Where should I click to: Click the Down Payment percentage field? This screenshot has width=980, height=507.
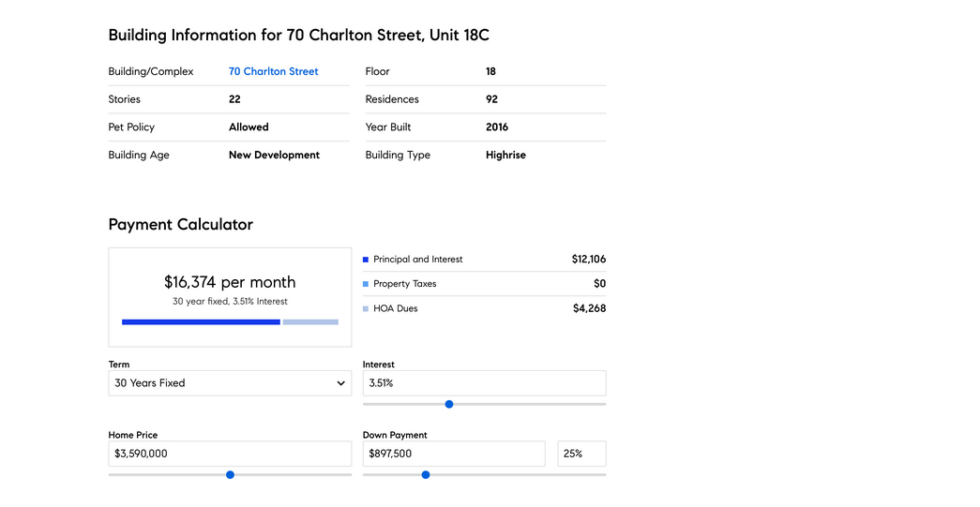(x=581, y=454)
